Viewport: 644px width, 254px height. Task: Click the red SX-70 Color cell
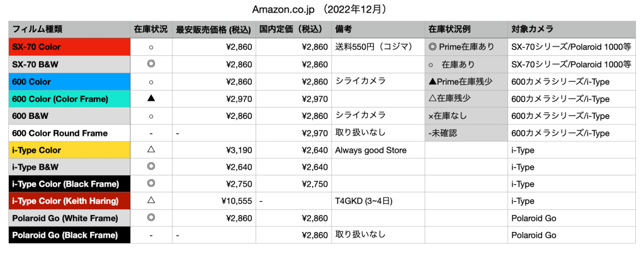point(69,47)
